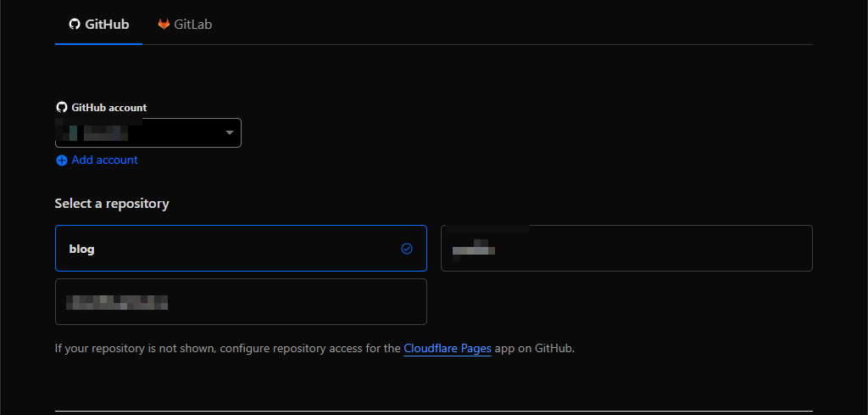
Task: Click the repository not shown helper text
Action: point(227,349)
